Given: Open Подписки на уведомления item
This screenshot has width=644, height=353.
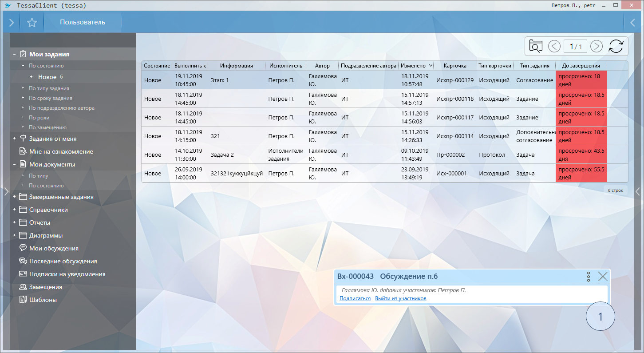Looking at the screenshot, I should click(x=67, y=274).
